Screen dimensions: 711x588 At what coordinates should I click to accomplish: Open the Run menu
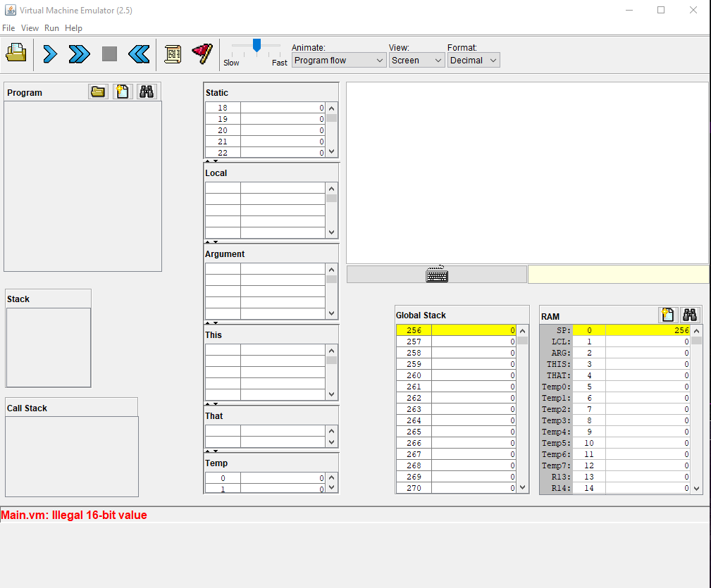pos(51,28)
